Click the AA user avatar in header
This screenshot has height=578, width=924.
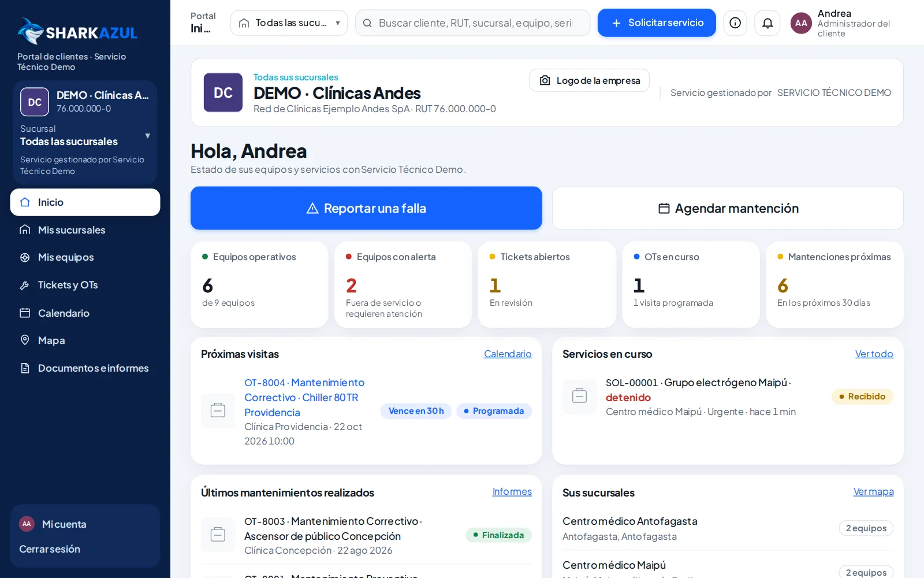(x=801, y=23)
